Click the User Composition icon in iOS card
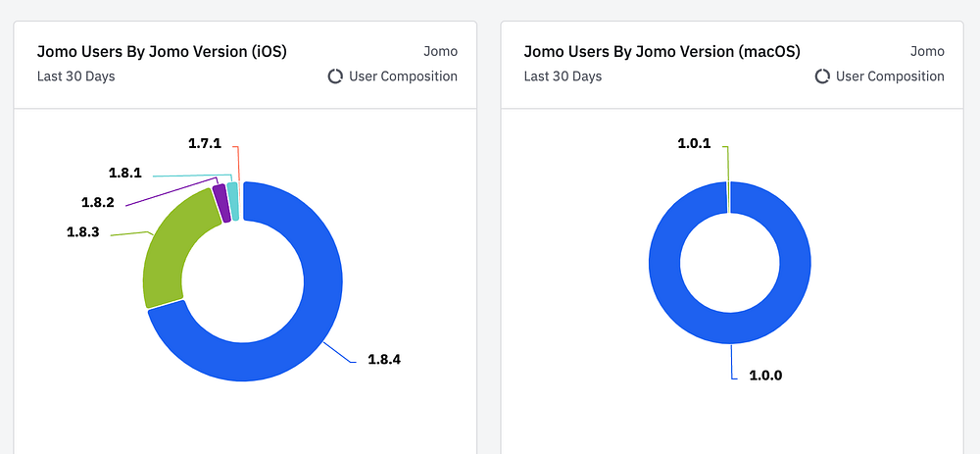The image size is (980, 454). [x=335, y=76]
